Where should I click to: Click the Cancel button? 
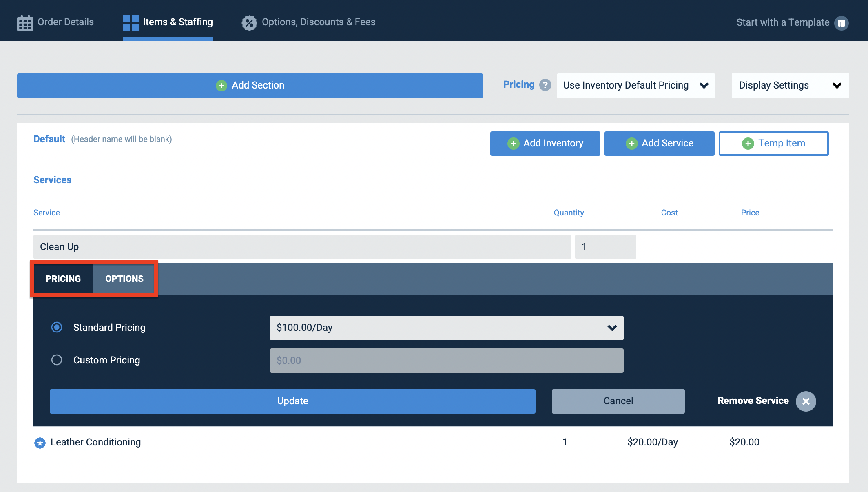click(618, 401)
